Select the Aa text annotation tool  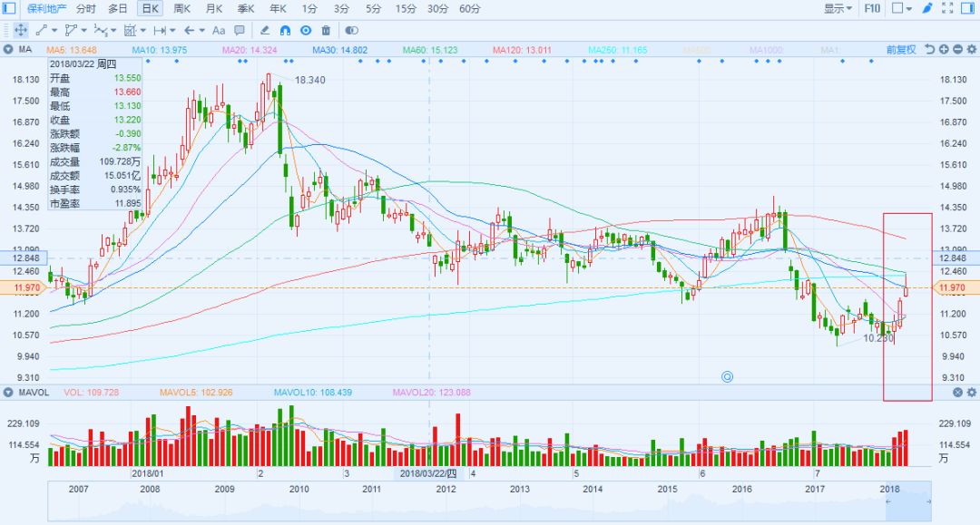tap(218, 30)
